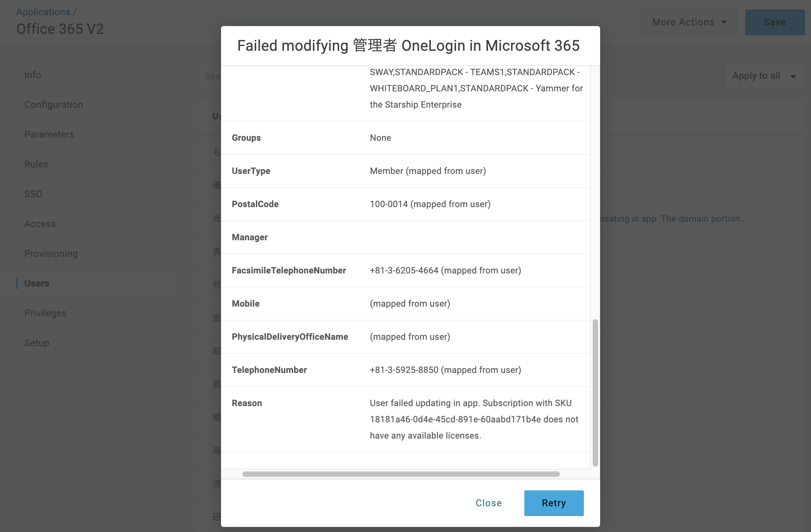Click the background user search field

click(209, 75)
